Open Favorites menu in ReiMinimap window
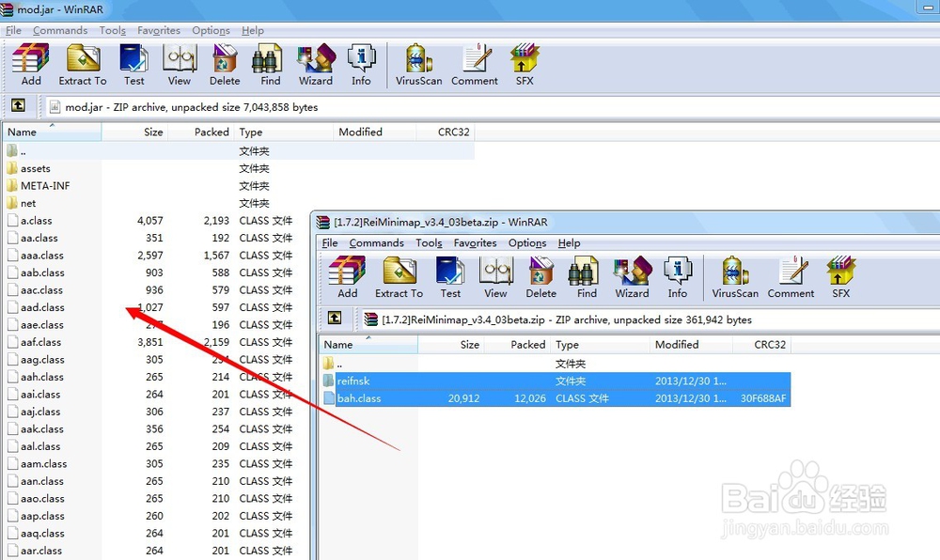Viewport: 940px width, 560px height. [475, 243]
